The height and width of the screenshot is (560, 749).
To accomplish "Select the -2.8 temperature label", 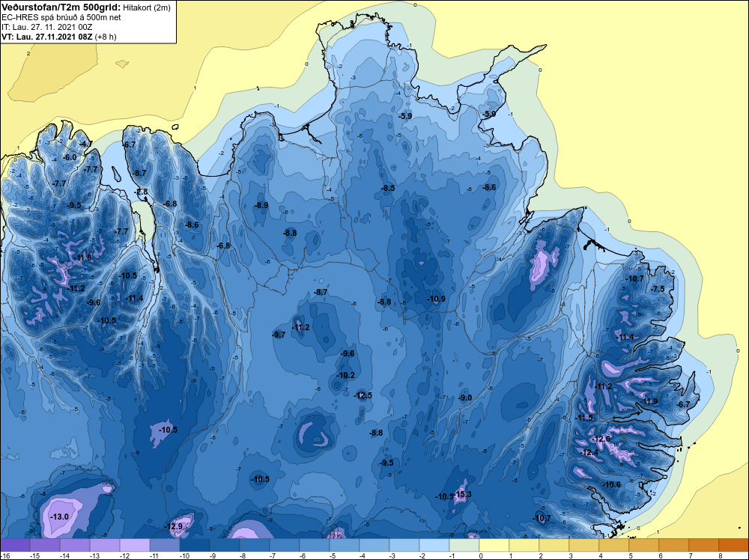I will [x=141, y=192].
